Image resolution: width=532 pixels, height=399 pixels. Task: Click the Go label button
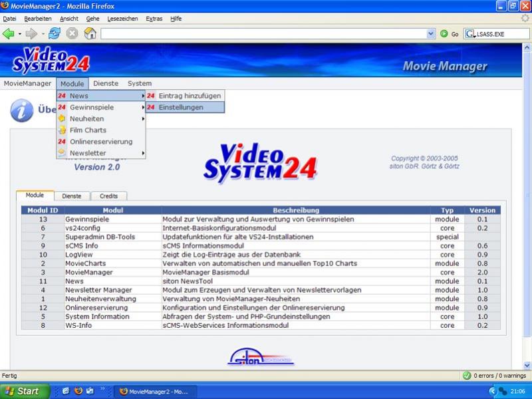pos(455,34)
